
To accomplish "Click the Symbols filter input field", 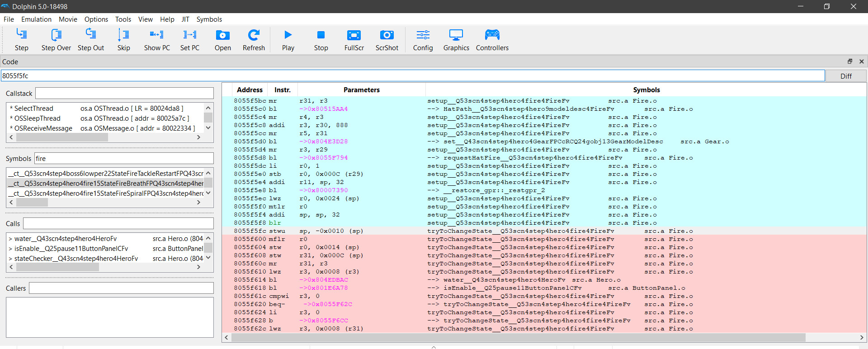I will (124, 159).
